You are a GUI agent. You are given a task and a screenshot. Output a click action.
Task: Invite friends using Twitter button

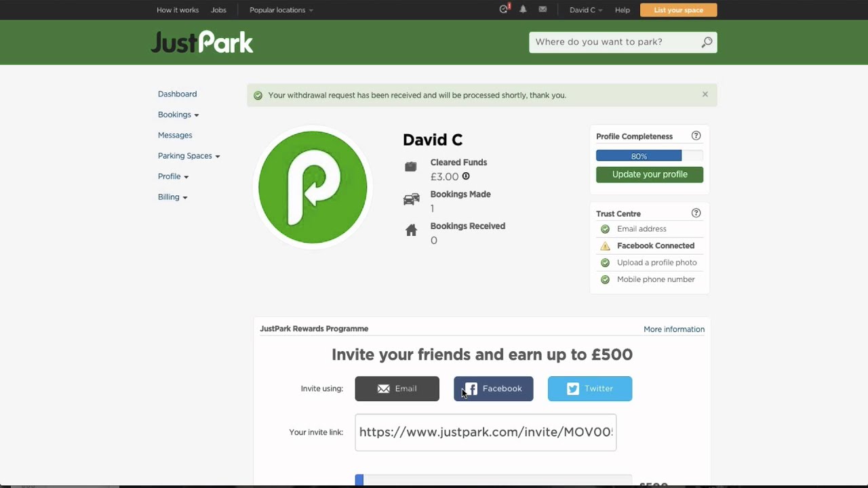(x=590, y=389)
